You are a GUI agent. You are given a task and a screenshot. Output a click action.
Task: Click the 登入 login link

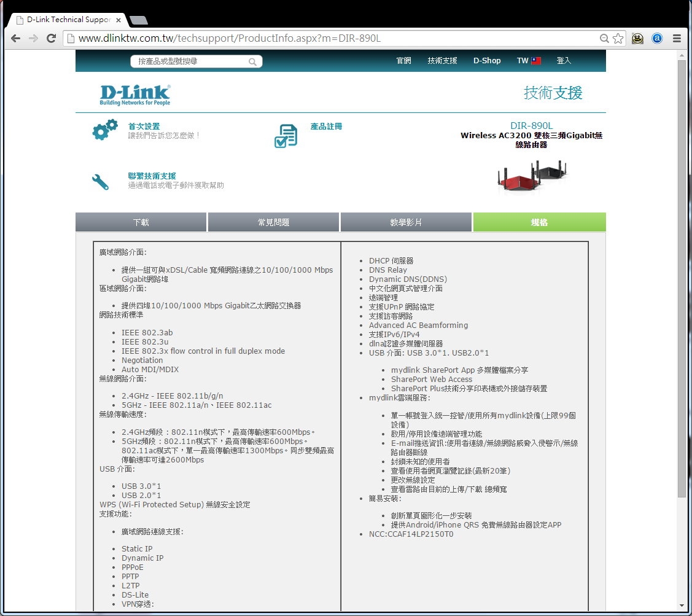click(564, 61)
